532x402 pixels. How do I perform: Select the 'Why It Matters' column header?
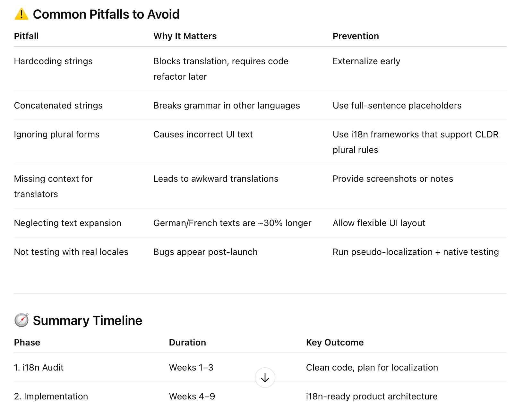[185, 36]
